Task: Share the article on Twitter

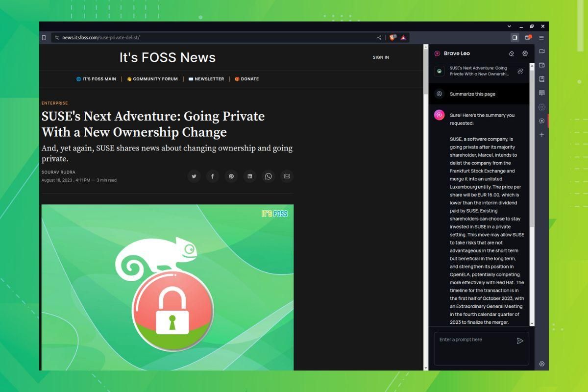Action: (x=194, y=176)
